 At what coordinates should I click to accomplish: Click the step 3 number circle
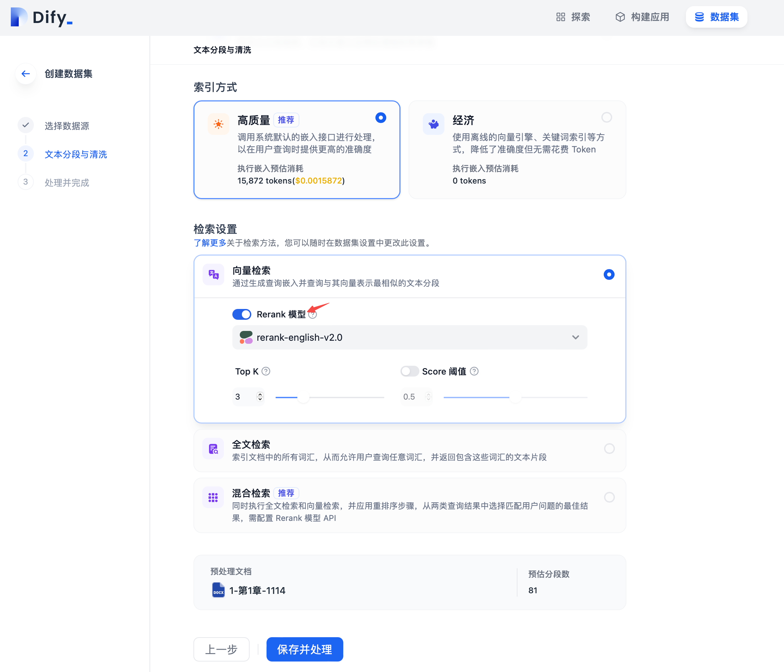pyautogui.click(x=26, y=182)
